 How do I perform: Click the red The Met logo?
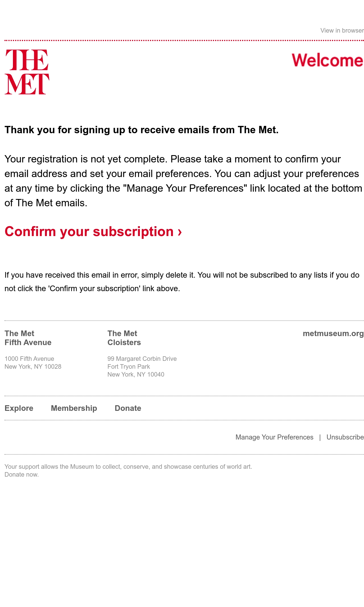click(27, 72)
